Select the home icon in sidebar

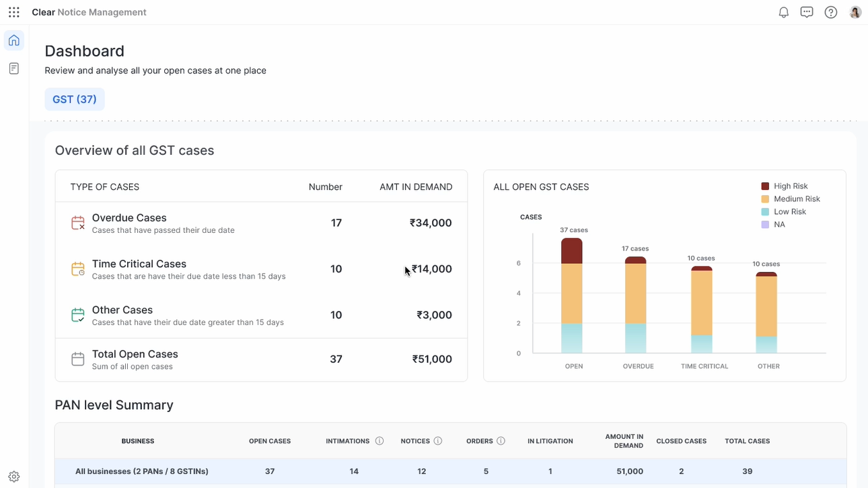pos(14,40)
